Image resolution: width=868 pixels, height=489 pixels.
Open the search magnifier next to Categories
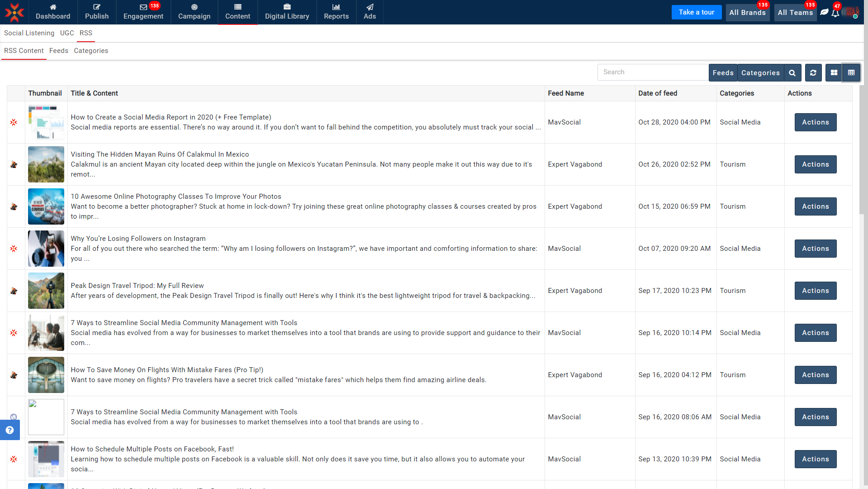coord(792,72)
